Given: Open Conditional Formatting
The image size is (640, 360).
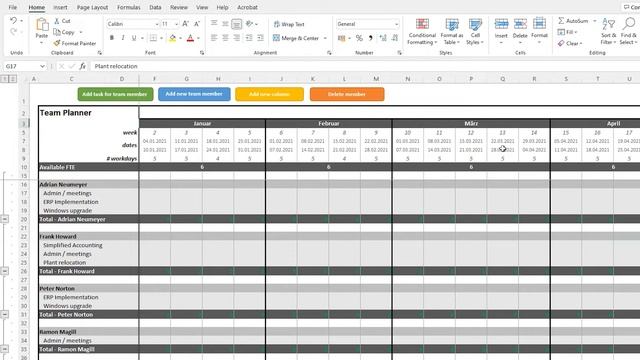Looking at the screenshot, I should pyautogui.click(x=422, y=31).
